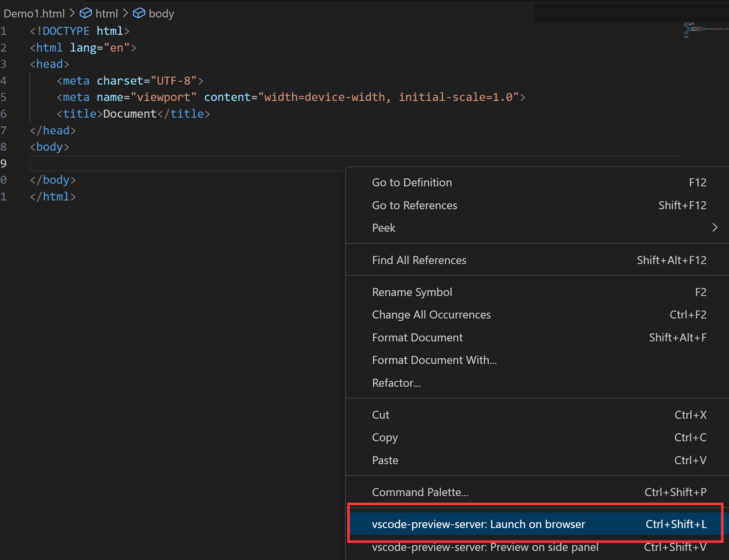Select Go to References

click(x=414, y=205)
